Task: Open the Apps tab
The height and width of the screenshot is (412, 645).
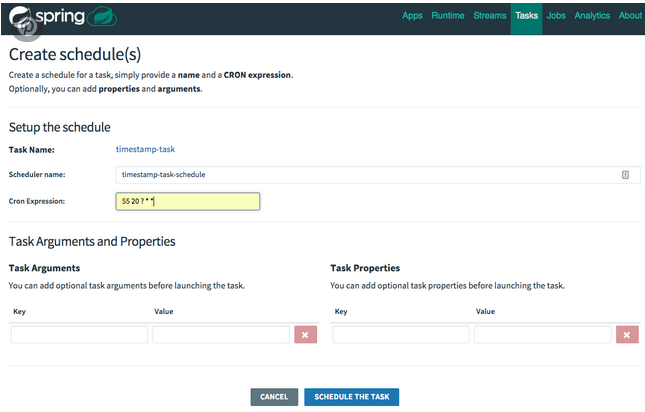Action: click(412, 16)
